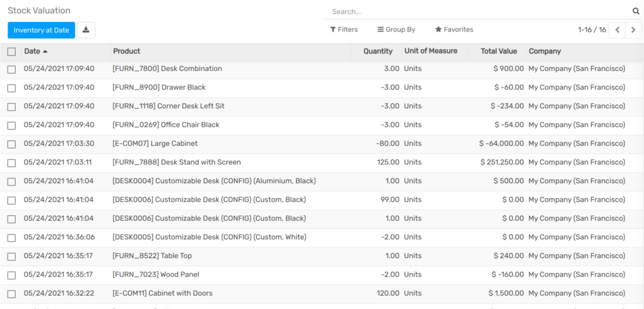Click the search magnifier icon
The height and width of the screenshot is (309, 644).
coord(636,11)
